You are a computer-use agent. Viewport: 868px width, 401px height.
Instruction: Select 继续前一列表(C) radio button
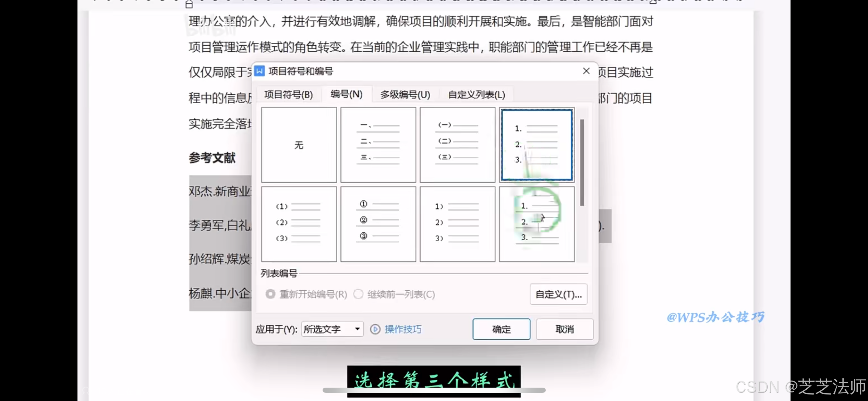pos(358,294)
